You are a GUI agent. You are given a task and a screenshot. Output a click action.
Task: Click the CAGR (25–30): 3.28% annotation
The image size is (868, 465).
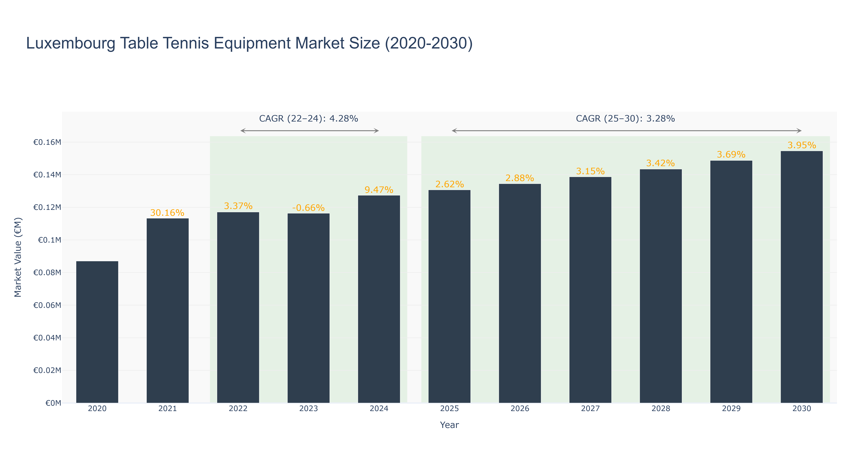[625, 119]
